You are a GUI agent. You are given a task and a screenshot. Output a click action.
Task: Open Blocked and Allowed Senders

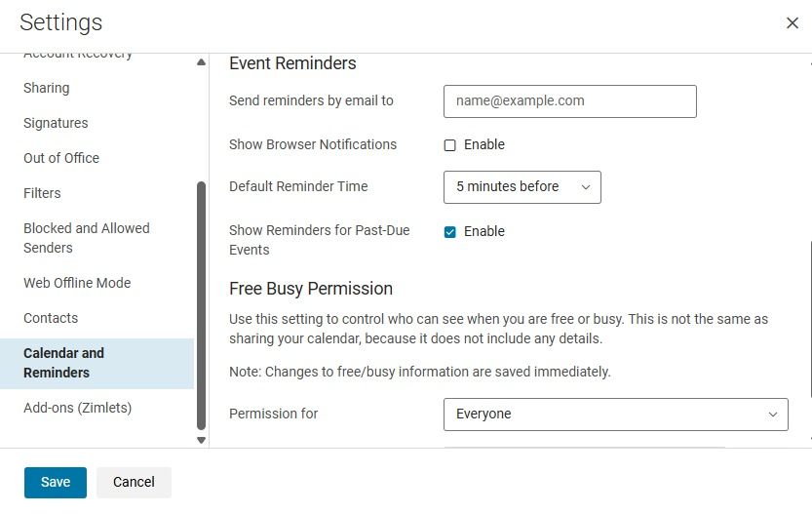pyautogui.click(x=87, y=238)
